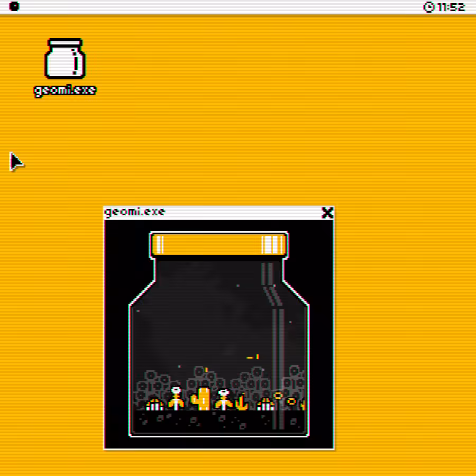Select the geomi.exe desktop icon label

pyautogui.click(x=65, y=90)
